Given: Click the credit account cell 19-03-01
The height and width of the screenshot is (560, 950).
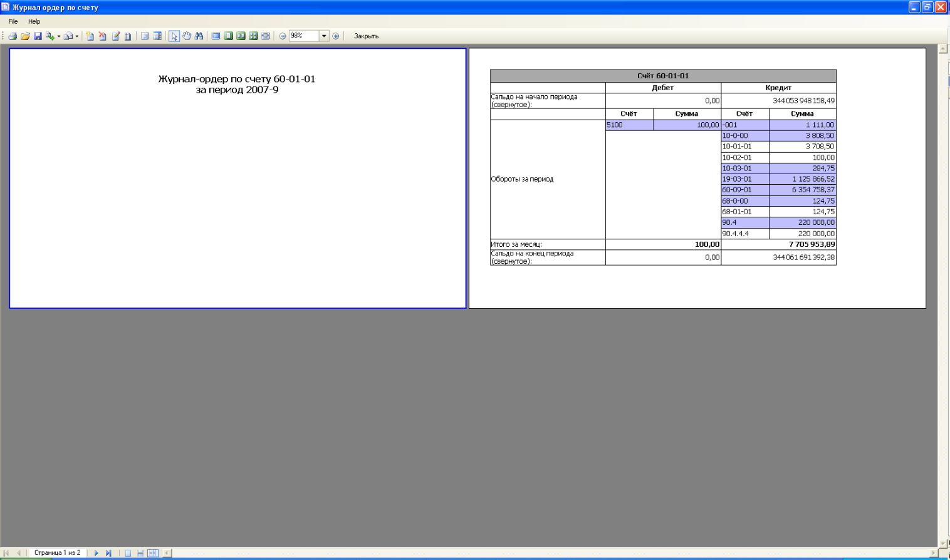Looking at the screenshot, I should pos(745,179).
